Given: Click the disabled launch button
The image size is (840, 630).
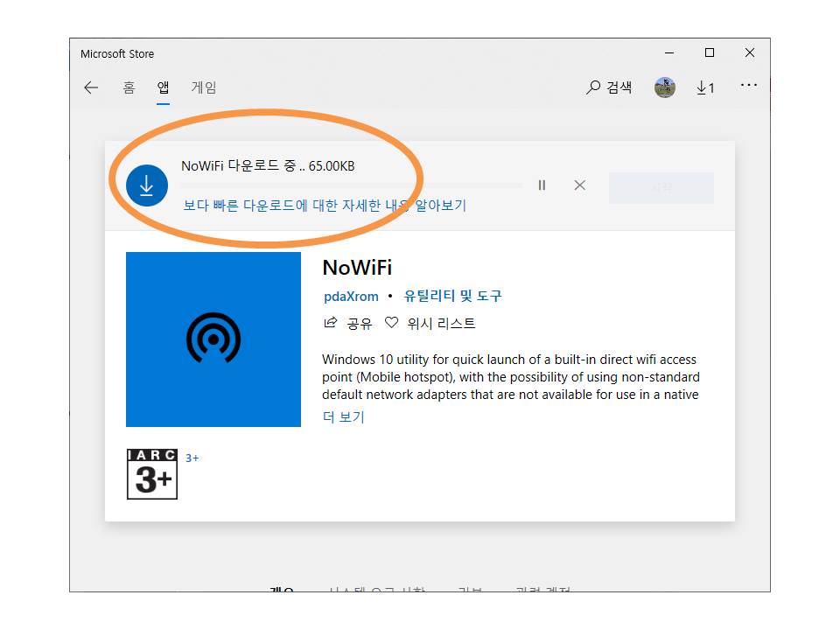Looking at the screenshot, I should click(661, 187).
